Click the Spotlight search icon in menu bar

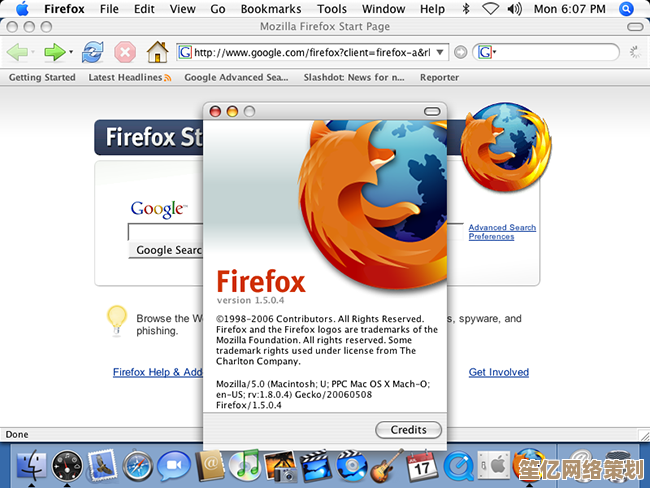(627, 9)
